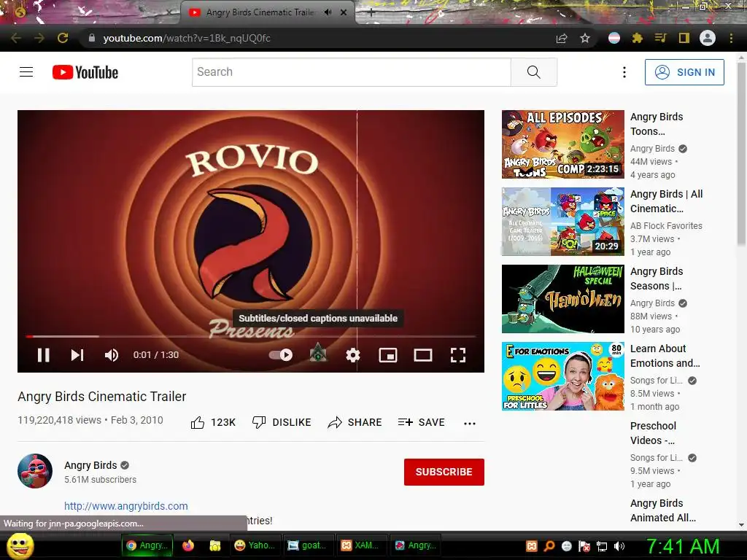Click the youtube.com address bar URL
Viewport: 747px width, 560px height.
[x=187, y=38]
